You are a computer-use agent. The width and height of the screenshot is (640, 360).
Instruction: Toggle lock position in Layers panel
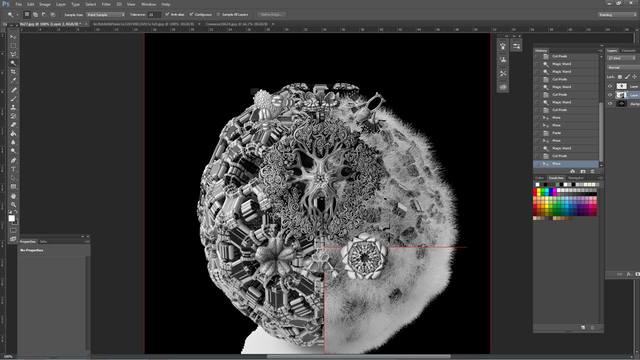634,77
